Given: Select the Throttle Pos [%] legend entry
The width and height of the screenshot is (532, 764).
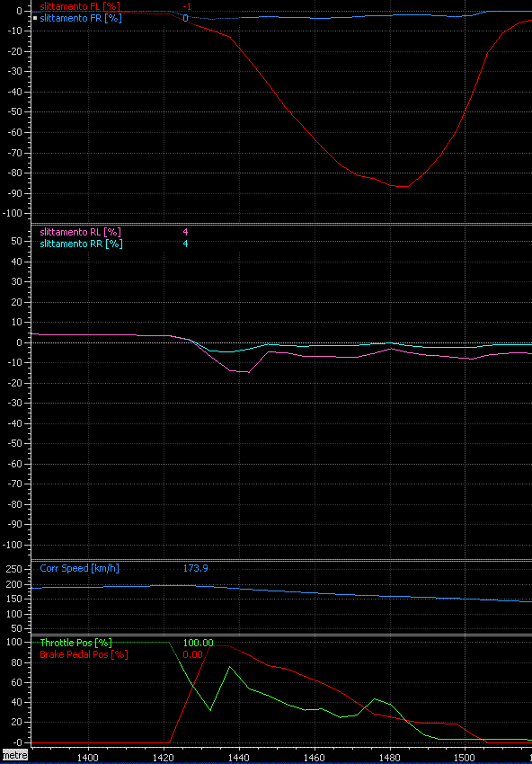Looking at the screenshot, I should [x=76, y=643].
